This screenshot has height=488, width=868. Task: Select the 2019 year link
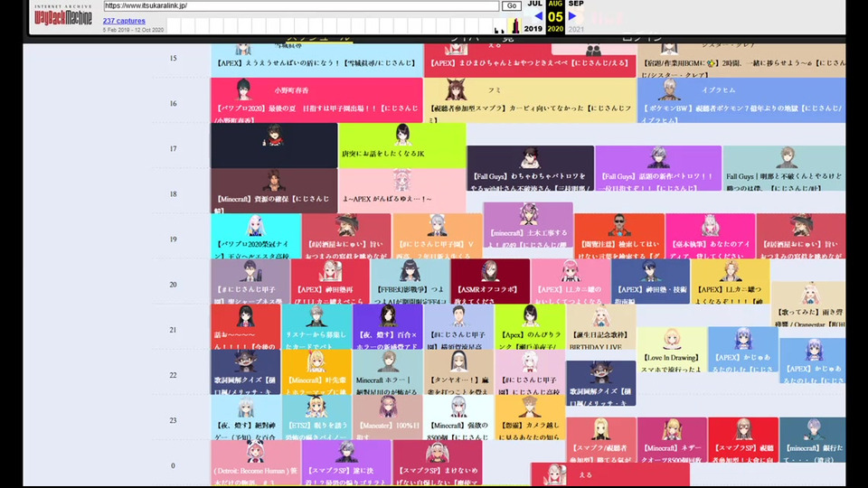click(x=533, y=29)
